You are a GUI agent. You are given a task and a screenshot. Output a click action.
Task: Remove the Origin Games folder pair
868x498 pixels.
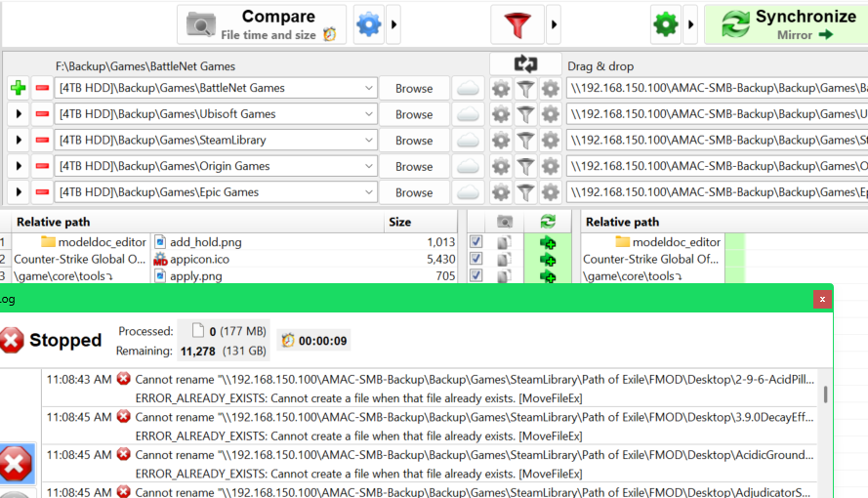click(x=42, y=166)
